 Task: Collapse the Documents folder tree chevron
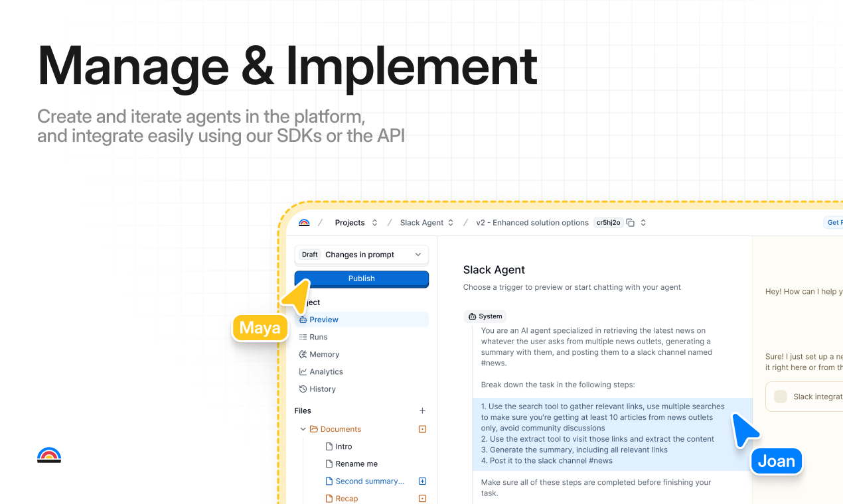[x=303, y=429]
